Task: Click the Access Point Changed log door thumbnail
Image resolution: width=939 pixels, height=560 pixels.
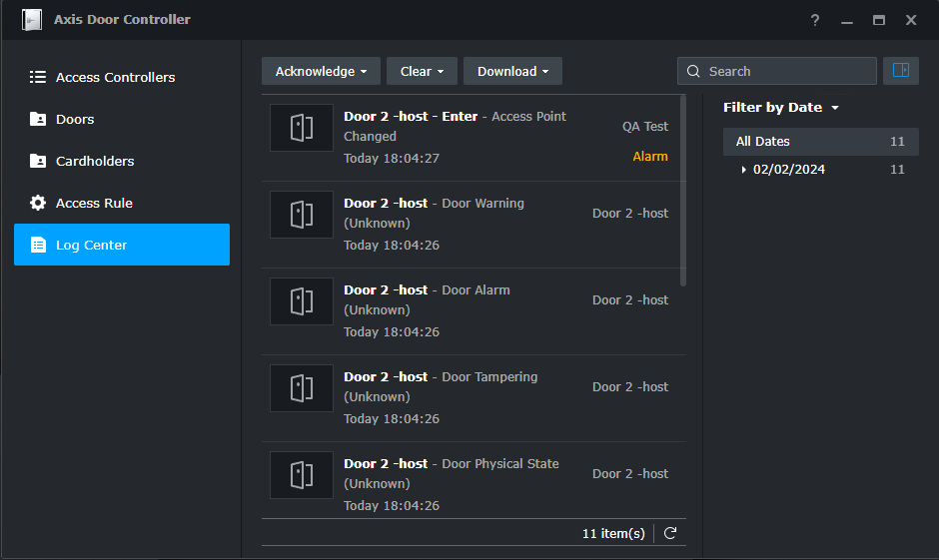Action: (x=302, y=128)
